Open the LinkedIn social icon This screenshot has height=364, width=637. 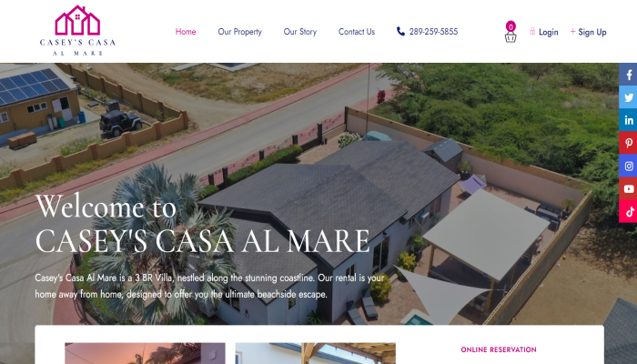(628, 120)
